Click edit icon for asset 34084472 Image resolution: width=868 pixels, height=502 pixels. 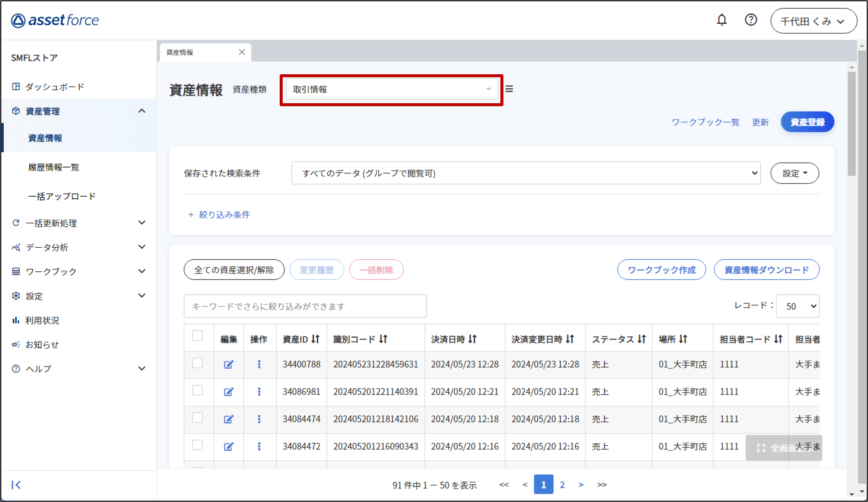(229, 446)
